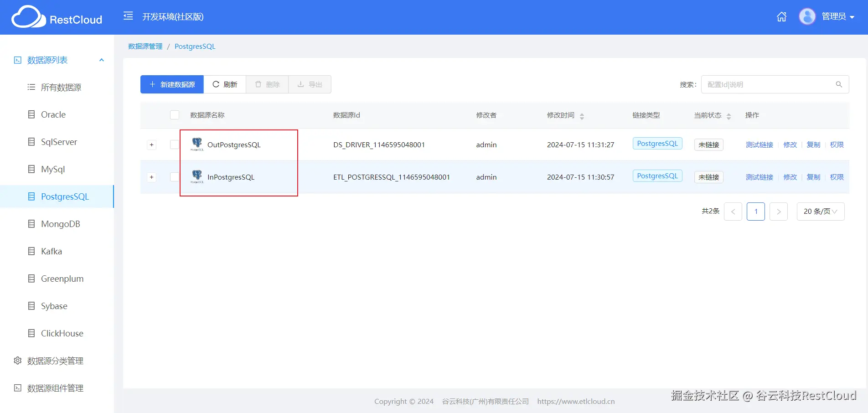Click the Kafka icon in sidebar

[x=31, y=251]
